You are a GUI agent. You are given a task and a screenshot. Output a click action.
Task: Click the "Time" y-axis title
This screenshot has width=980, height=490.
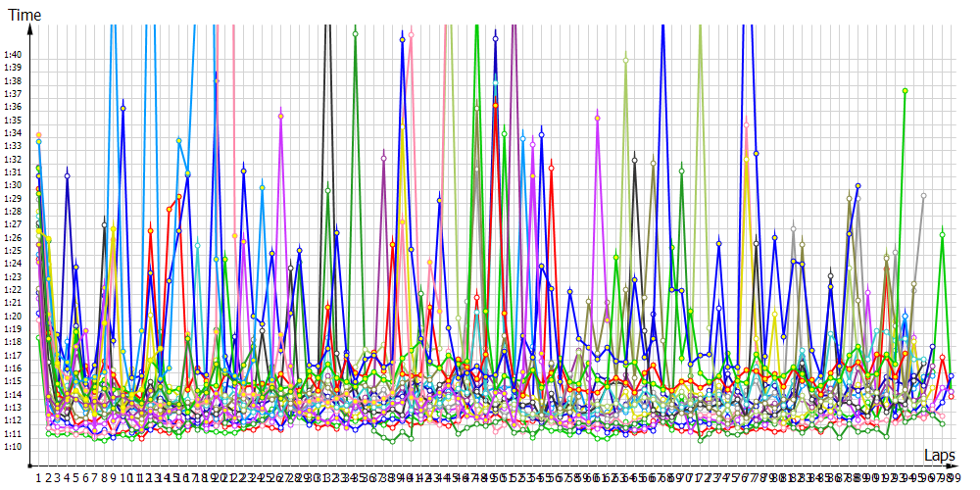coord(24,15)
